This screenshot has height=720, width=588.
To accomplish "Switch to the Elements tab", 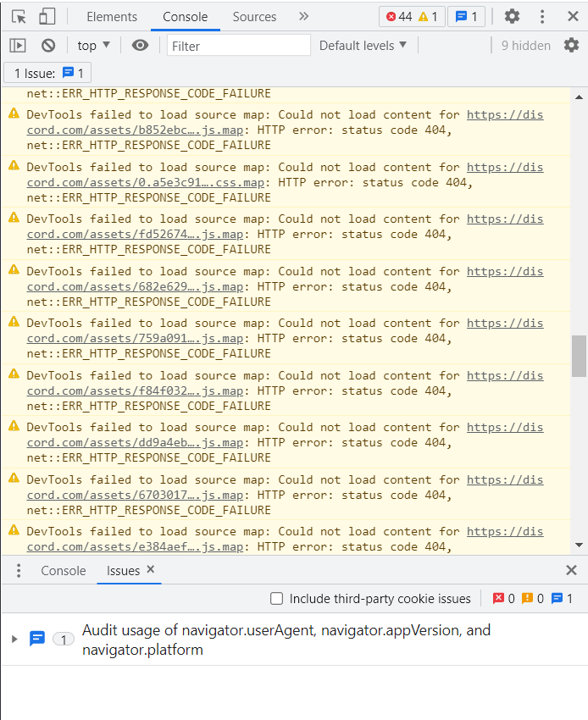I will 112,17.
